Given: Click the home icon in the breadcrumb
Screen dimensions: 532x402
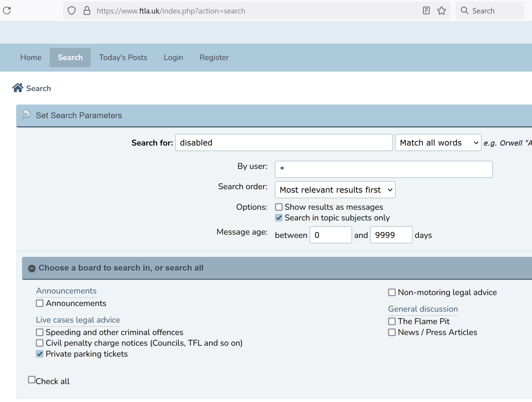Looking at the screenshot, I should coord(18,88).
